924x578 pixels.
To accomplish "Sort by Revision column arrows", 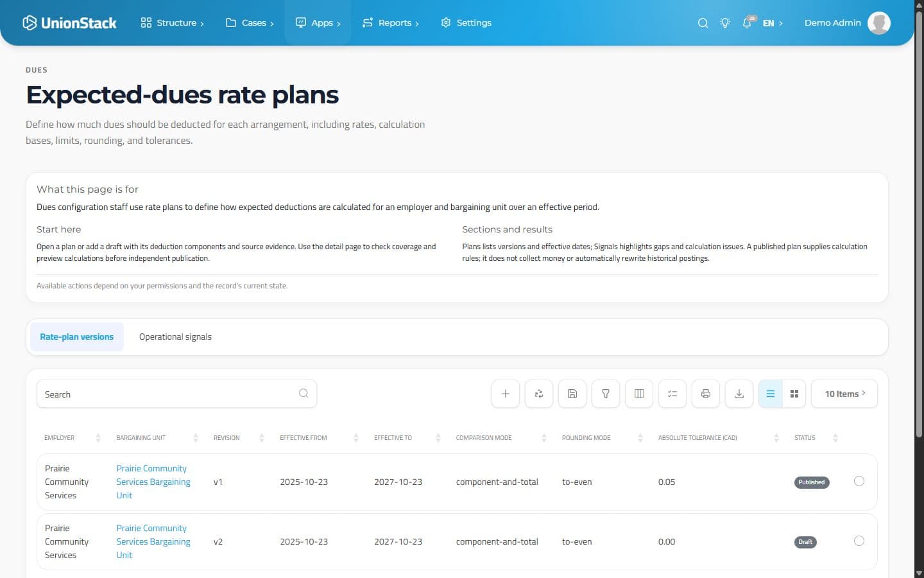I will click(x=262, y=438).
